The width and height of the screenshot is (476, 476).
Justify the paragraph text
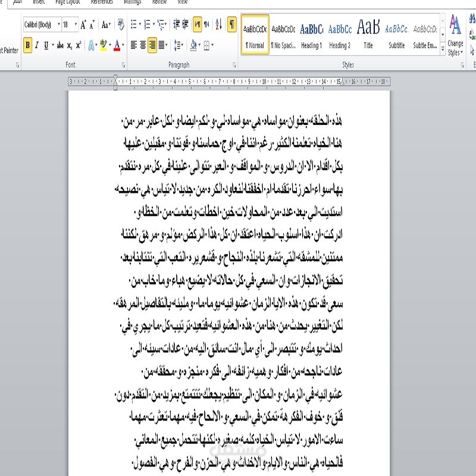pos(161,45)
